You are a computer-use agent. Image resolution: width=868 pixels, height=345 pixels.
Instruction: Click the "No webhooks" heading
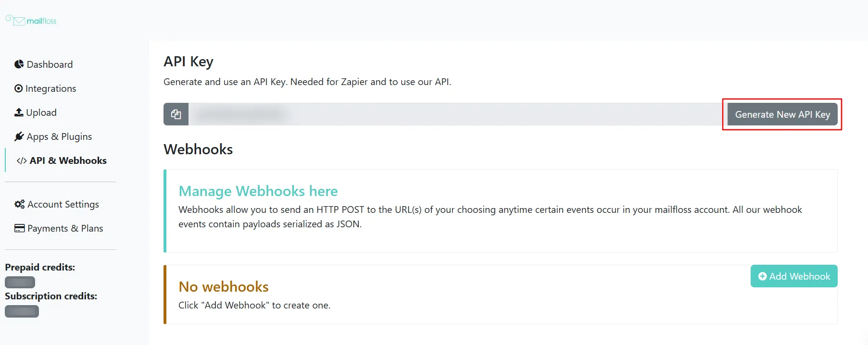224,287
